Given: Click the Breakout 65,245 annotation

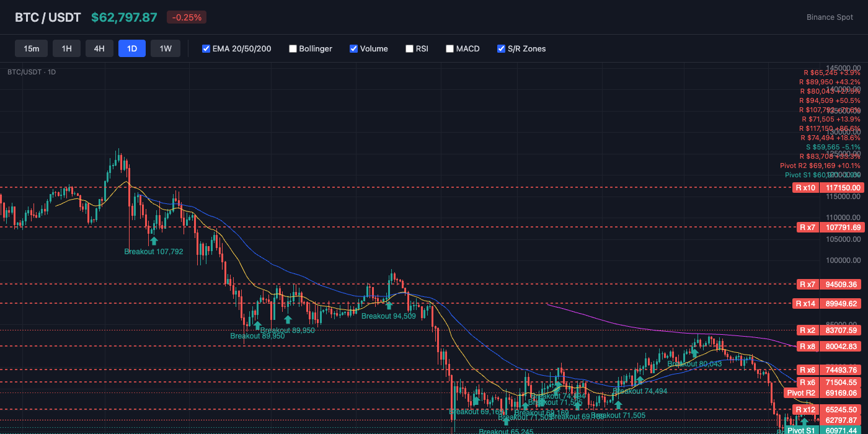Looking at the screenshot, I should (506, 432).
